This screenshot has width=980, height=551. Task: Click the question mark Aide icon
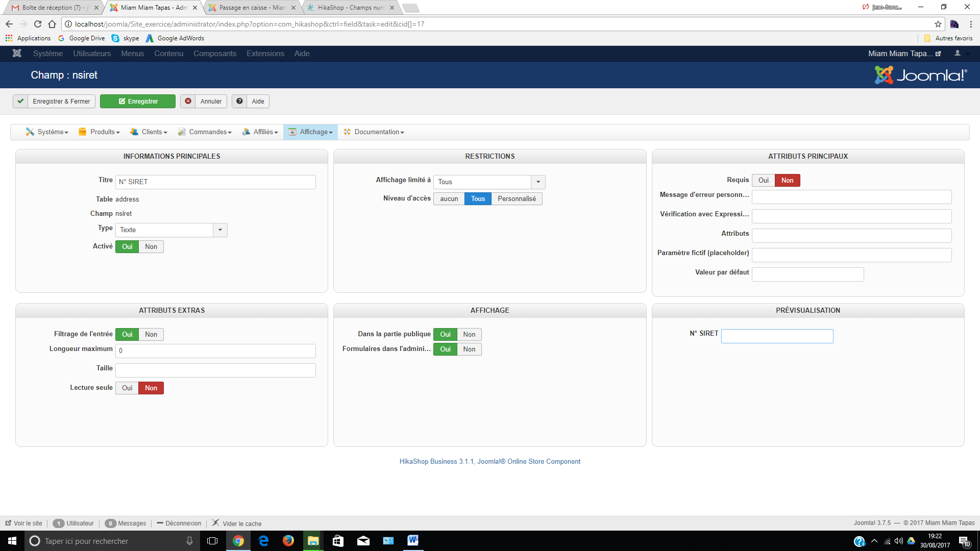[x=239, y=102]
